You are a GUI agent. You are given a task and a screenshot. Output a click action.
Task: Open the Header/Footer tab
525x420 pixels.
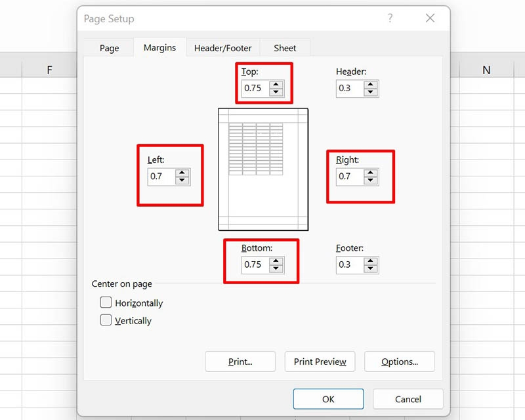223,47
